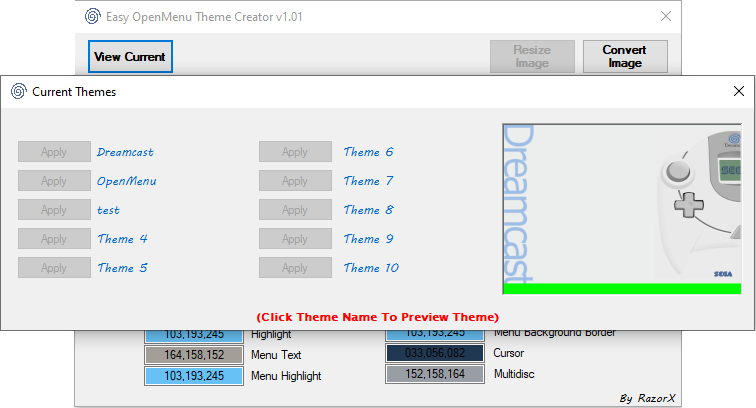Click the Theme 9 name link
The height and width of the screenshot is (408, 756).
(369, 239)
